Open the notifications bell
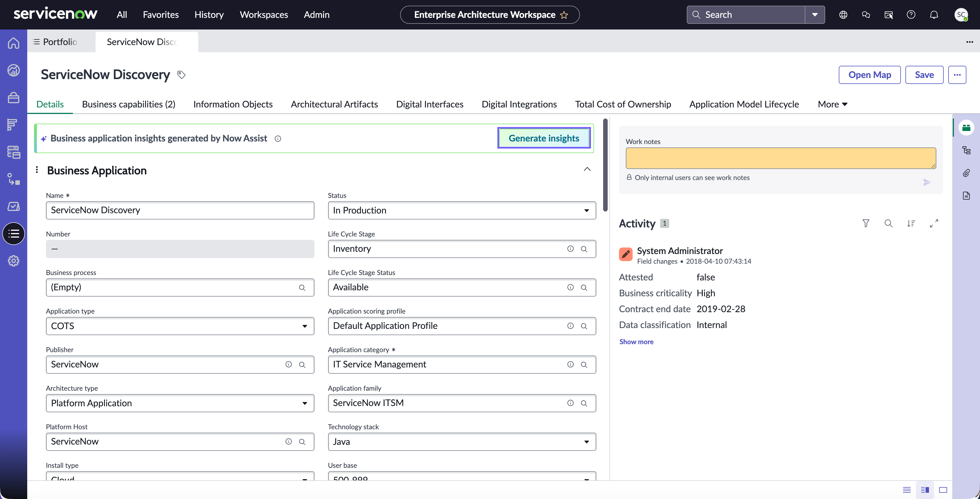 [x=934, y=14]
